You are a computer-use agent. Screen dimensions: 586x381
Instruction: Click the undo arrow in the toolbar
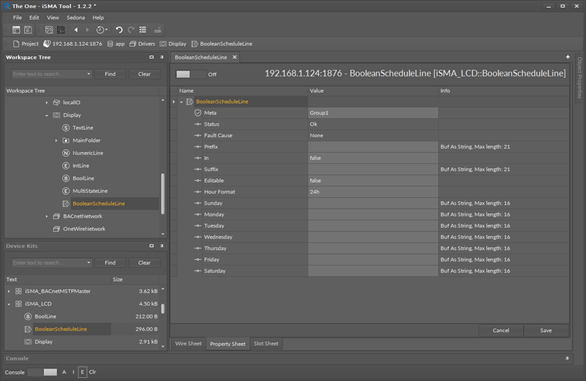pyautogui.click(x=119, y=30)
